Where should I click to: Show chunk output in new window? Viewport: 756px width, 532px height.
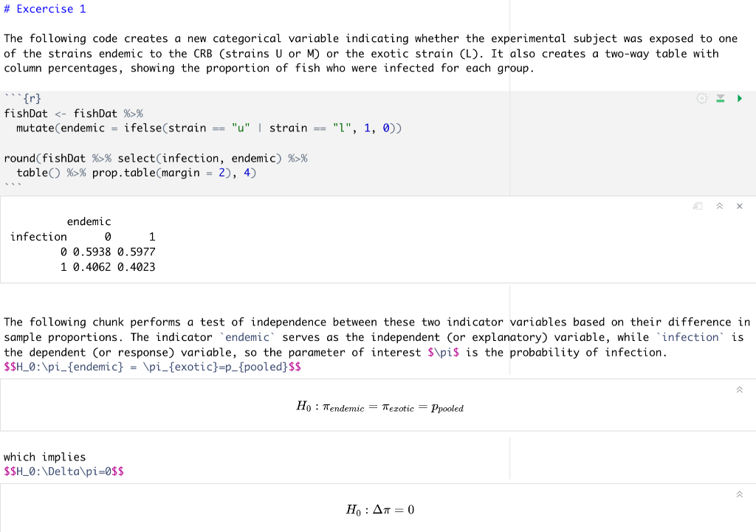click(x=698, y=207)
